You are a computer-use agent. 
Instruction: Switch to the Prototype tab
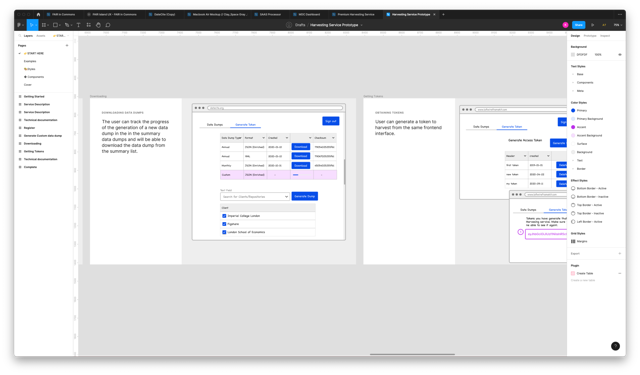[590, 36]
